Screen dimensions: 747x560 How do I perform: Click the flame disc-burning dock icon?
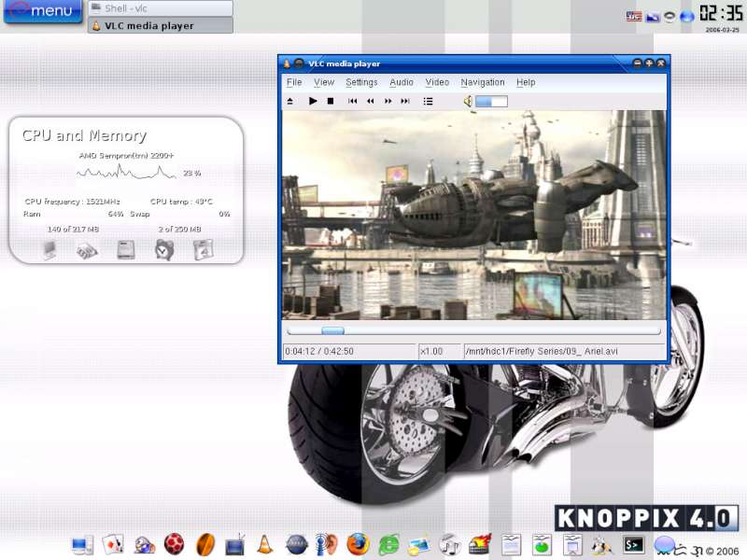480,545
